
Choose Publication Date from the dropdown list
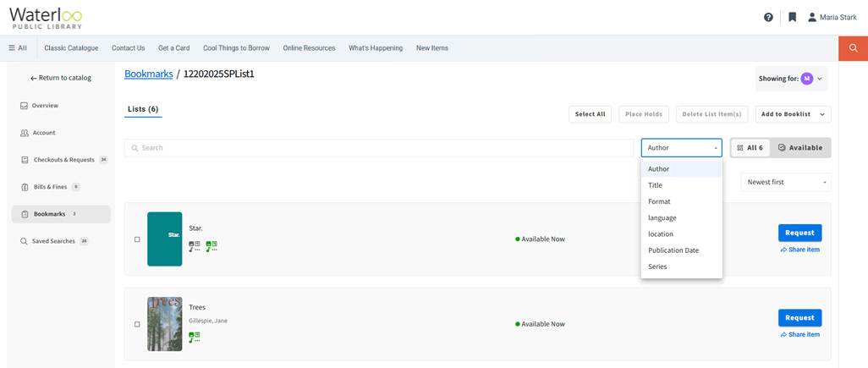(x=681, y=250)
